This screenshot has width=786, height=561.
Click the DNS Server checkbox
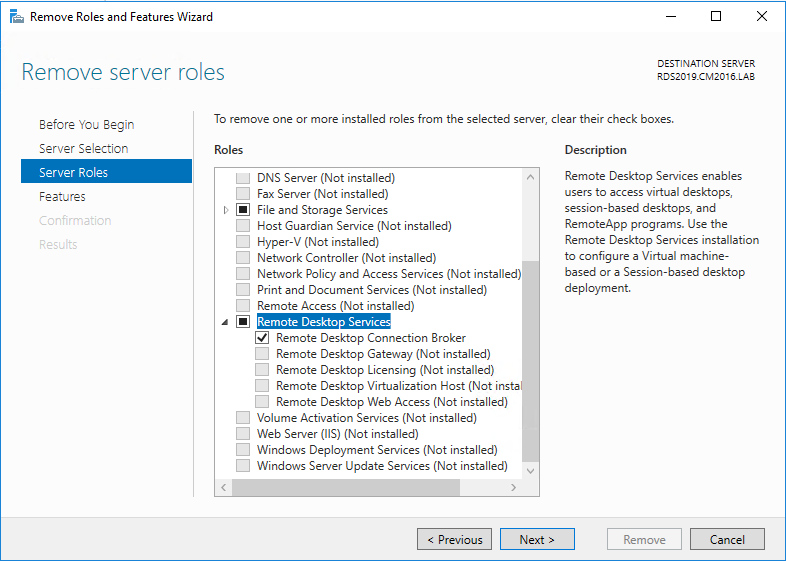click(x=243, y=177)
